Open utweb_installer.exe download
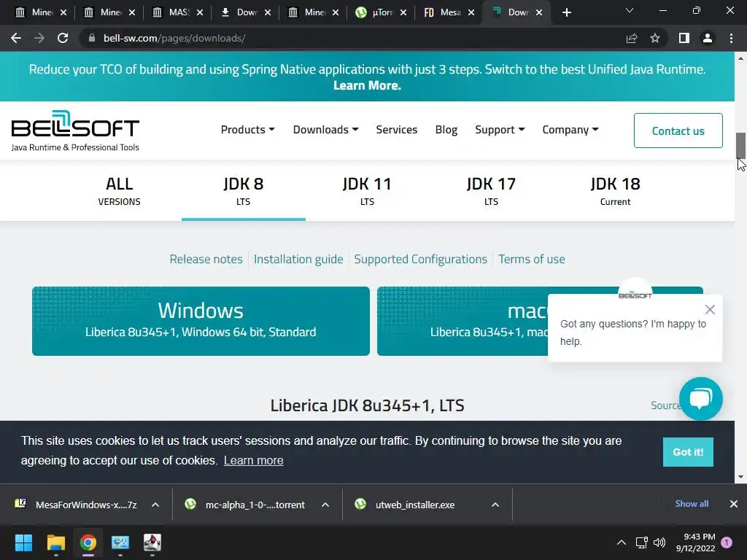The width and height of the screenshot is (747, 560). pos(406,505)
